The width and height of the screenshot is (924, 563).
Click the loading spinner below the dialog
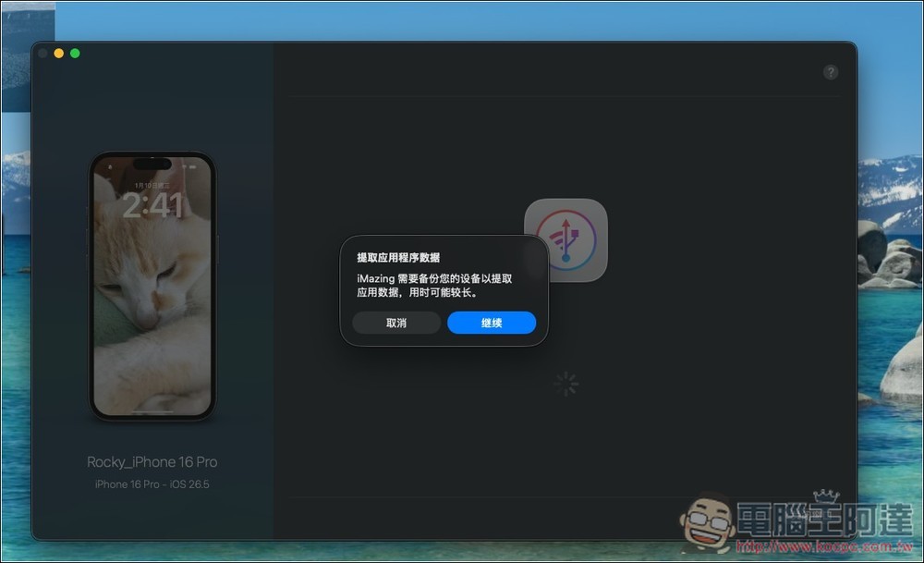pos(565,384)
